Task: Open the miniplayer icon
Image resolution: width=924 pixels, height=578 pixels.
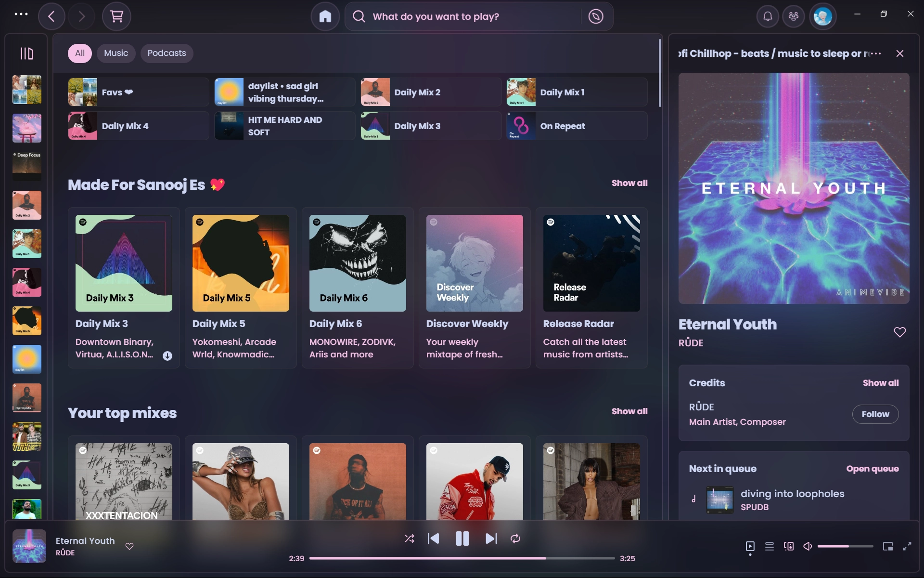Action: [x=888, y=546]
